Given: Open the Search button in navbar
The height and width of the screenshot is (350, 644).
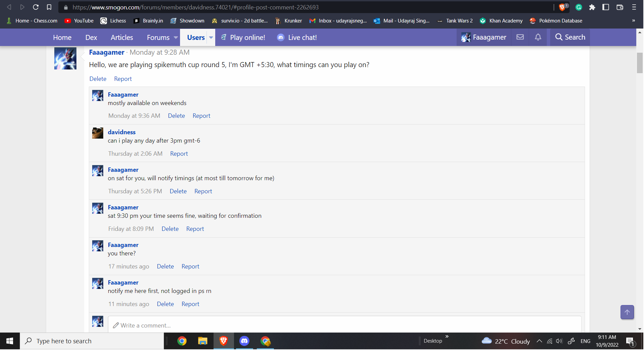Looking at the screenshot, I should coord(570,37).
